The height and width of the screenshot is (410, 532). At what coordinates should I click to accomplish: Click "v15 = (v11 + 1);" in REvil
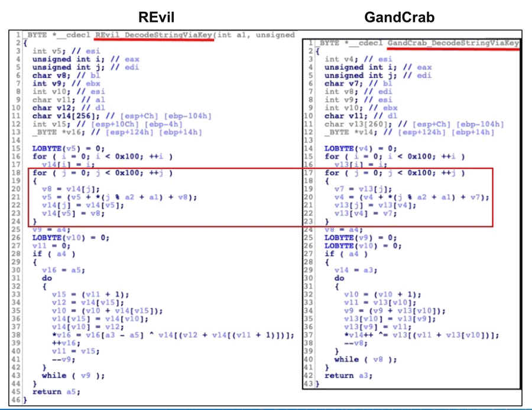click(x=90, y=295)
